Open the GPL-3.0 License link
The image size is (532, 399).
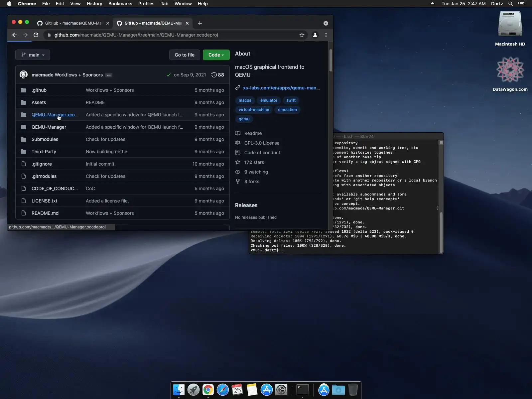point(262,143)
